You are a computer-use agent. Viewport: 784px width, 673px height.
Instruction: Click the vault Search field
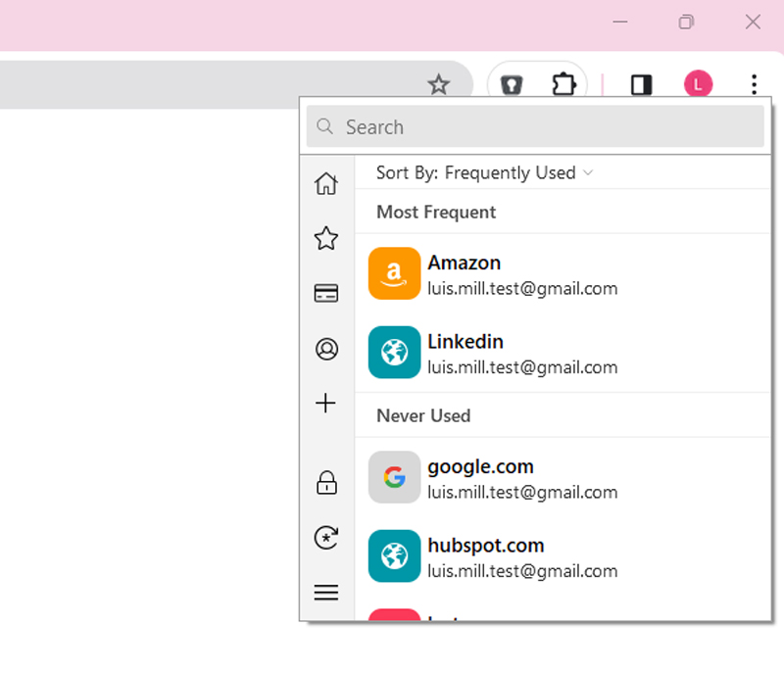[535, 127]
